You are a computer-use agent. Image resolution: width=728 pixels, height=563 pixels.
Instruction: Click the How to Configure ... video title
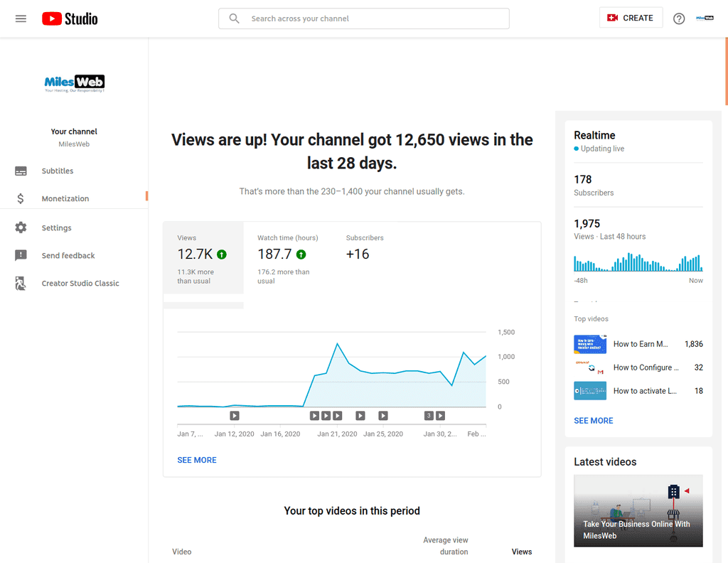[x=646, y=368]
